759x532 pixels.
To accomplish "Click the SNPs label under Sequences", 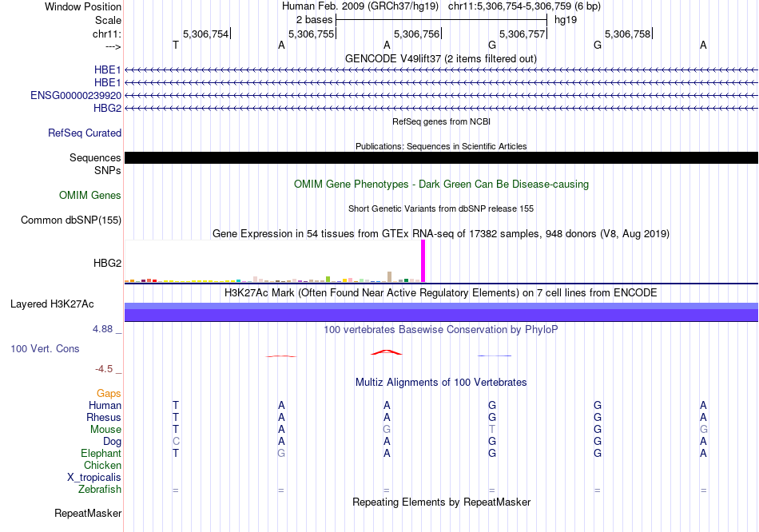I will tap(108, 170).
